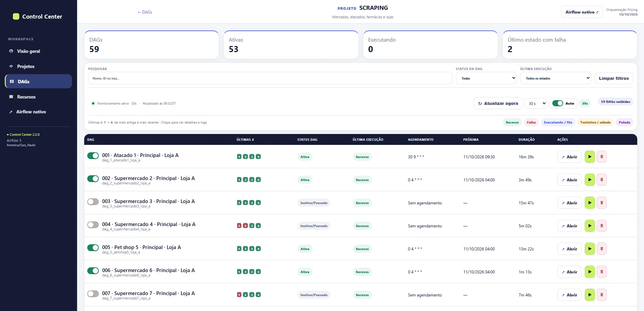
Task: Delete DAG 002 Supermercado 2 trash icon
Action: tap(601, 180)
